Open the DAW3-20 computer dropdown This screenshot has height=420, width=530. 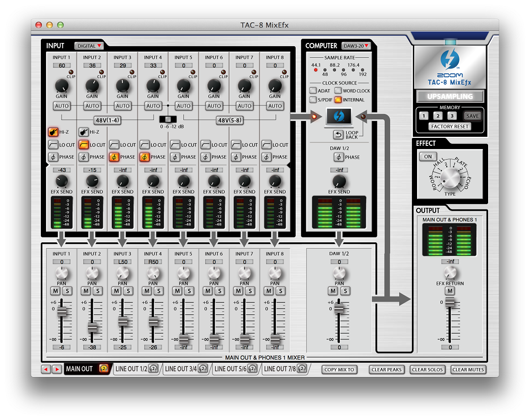(356, 46)
